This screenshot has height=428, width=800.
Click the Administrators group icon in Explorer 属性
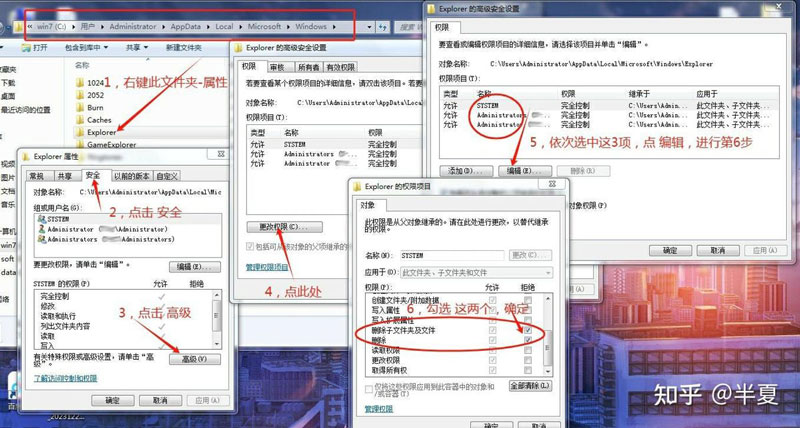(42, 239)
